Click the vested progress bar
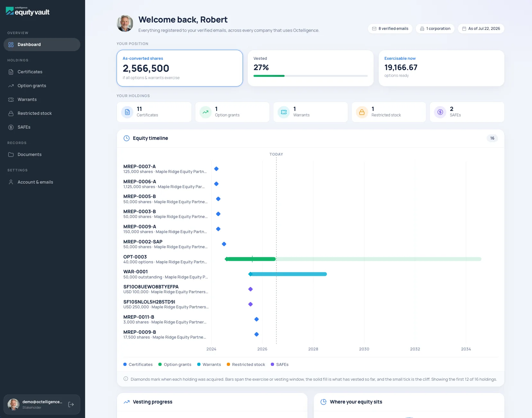532x418 pixels. click(x=310, y=76)
